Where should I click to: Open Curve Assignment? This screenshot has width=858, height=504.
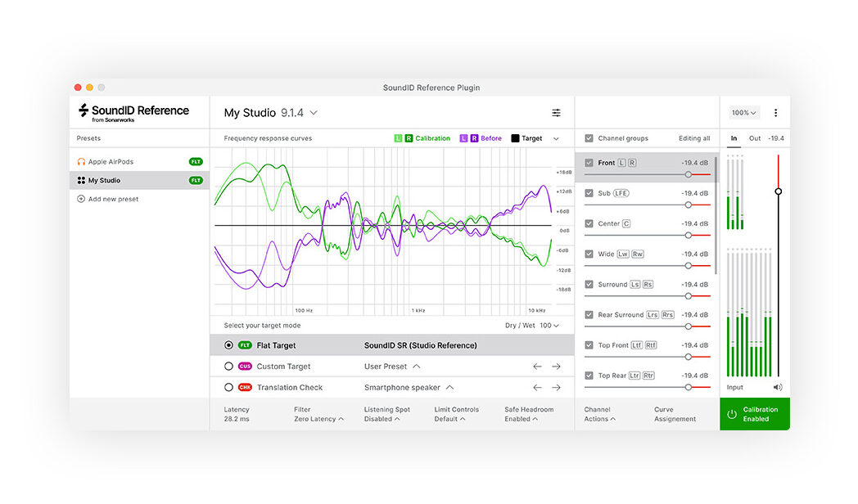(675, 414)
